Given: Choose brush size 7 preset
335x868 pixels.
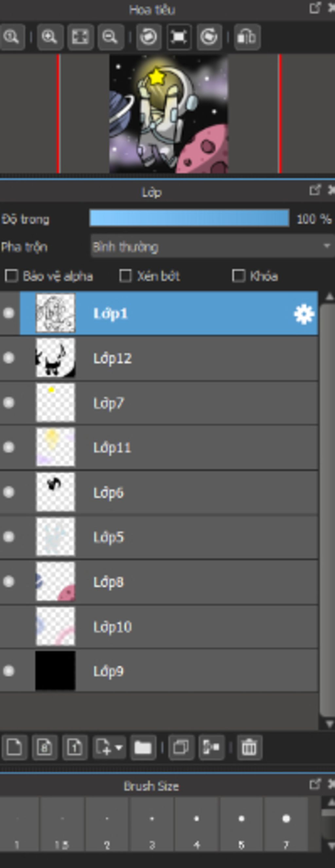Looking at the screenshot, I should [286, 823].
